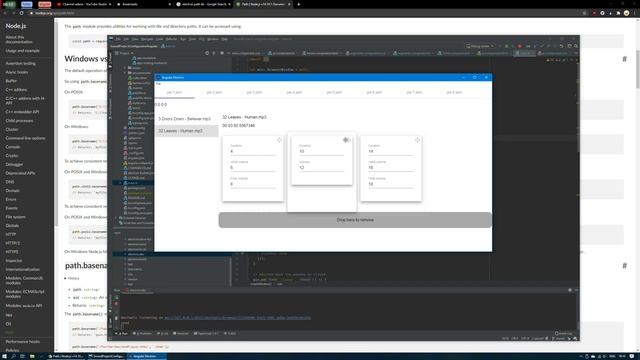Switch to the browser window in the taskbar
640x360 pixels.
(x=66, y=356)
